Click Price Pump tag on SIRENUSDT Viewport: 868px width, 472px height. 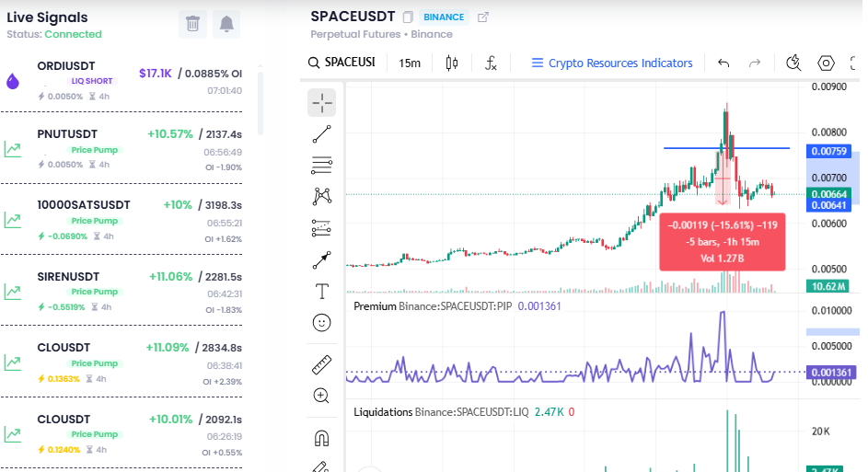(x=94, y=292)
